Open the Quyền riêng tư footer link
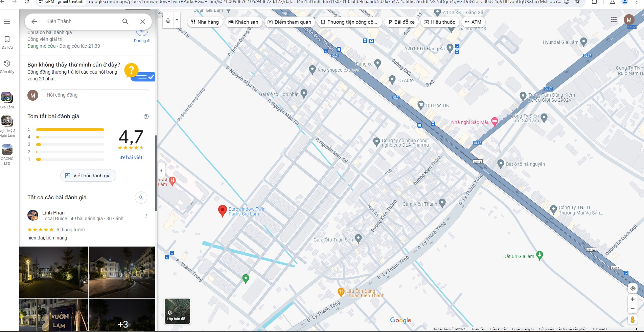This screenshot has width=644, height=332. (523, 329)
